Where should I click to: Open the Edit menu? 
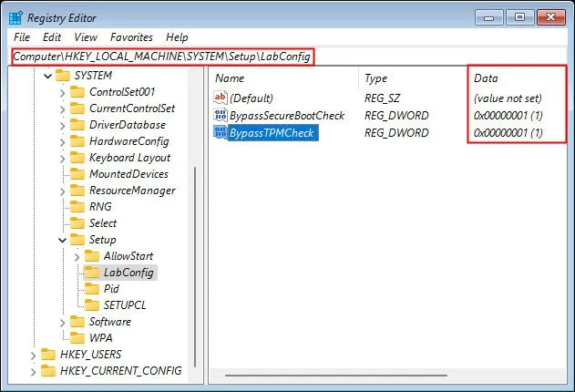point(52,37)
